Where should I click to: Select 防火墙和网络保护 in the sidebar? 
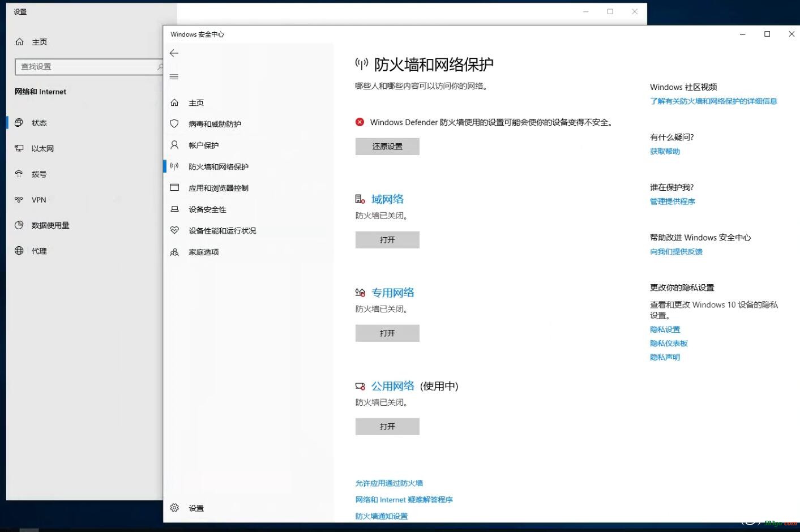pyautogui.click(x=219, y=167)
